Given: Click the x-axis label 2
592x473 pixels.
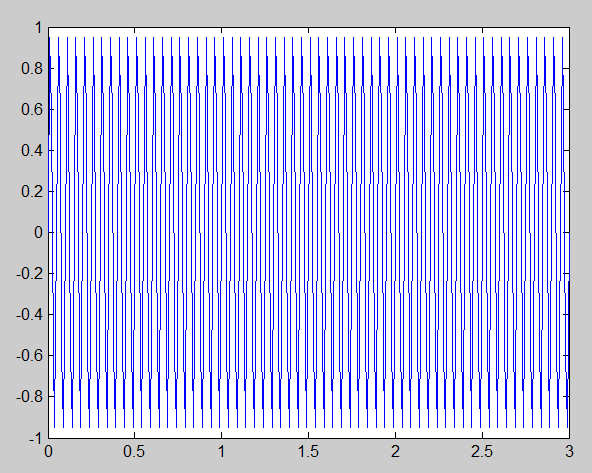Looking at the screenshot, I should [x=395, y=451].
